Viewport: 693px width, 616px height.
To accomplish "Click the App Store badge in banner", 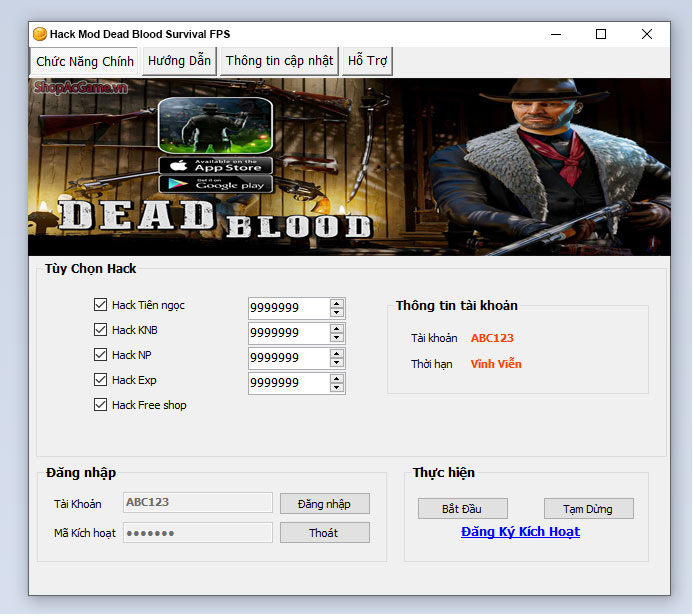I will coord(216,166).
